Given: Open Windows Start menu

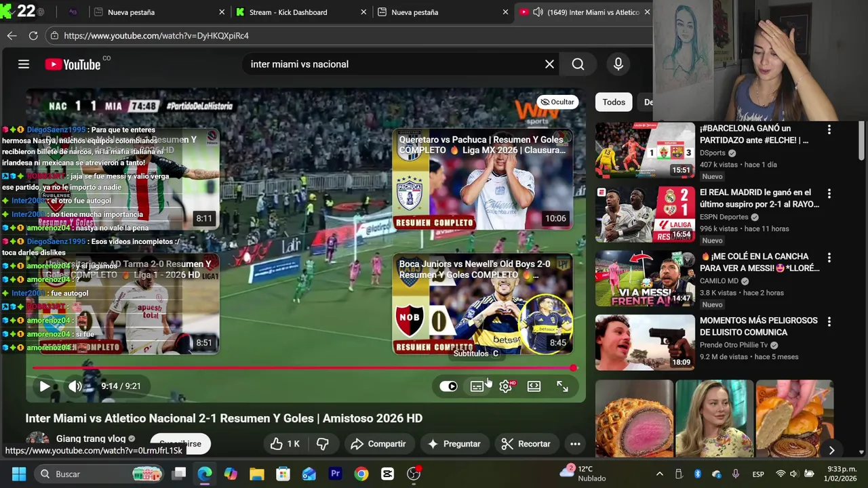Looking at the screenshot, I should 18,474.
